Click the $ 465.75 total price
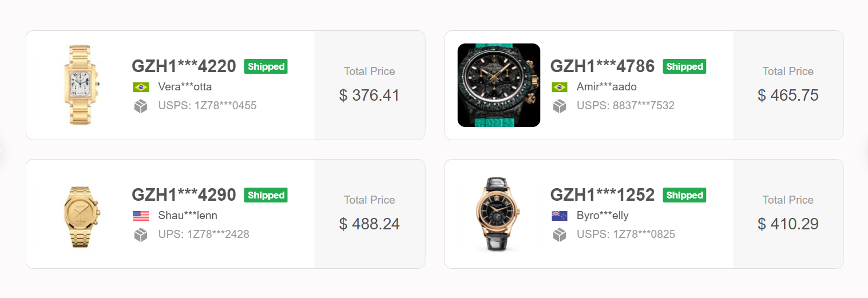Screen dimensions: 868x298 coord(788,96)
